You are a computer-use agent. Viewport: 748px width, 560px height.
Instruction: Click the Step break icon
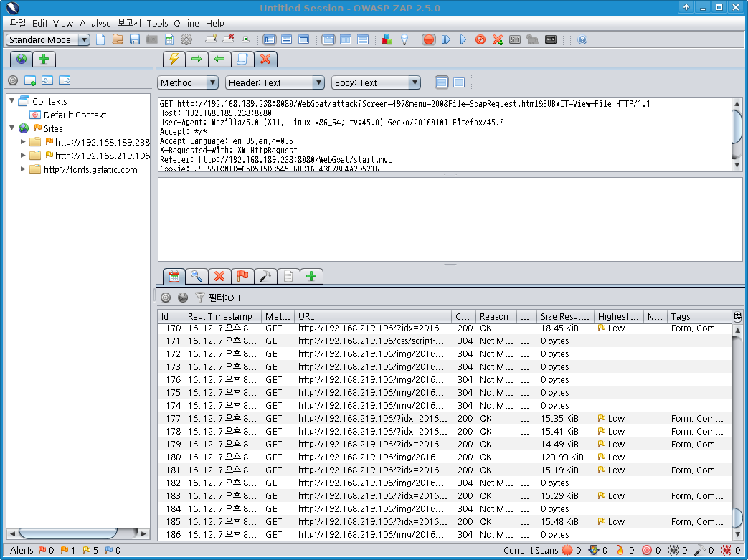446,39
